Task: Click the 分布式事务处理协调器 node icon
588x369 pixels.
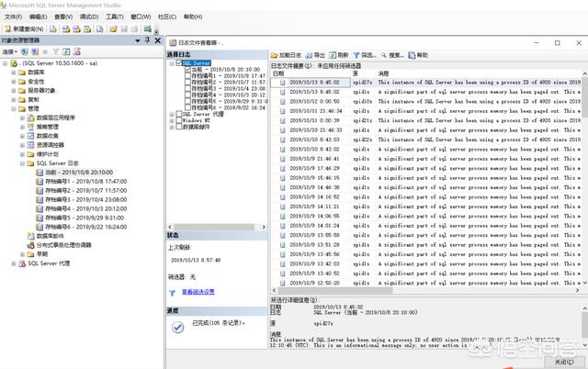Action: coord(30,245)
